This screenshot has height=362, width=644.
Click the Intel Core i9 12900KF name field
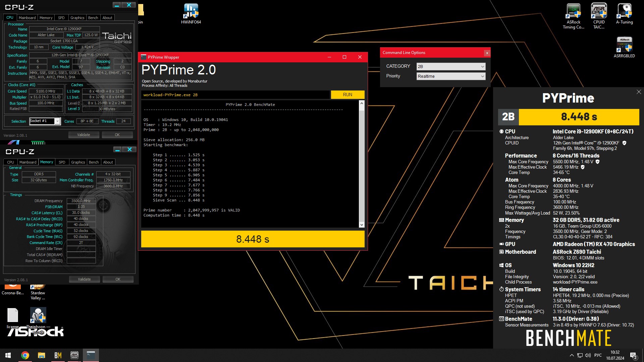pos(64,29)
